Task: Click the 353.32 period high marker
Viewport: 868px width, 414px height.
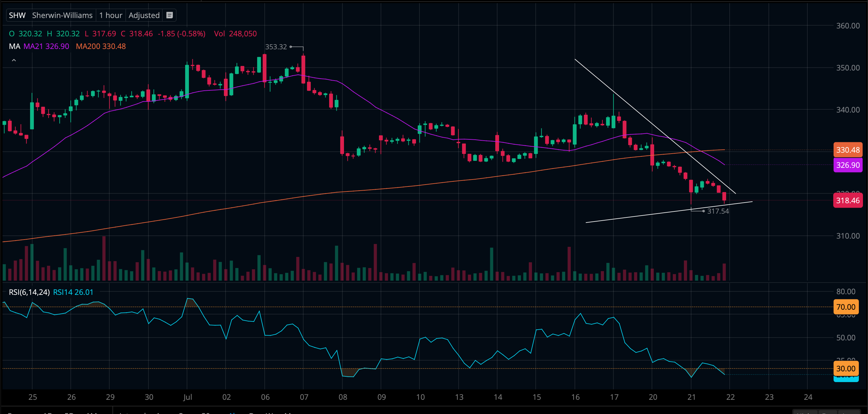Action: pyautogui.click(x=276, y=47)
